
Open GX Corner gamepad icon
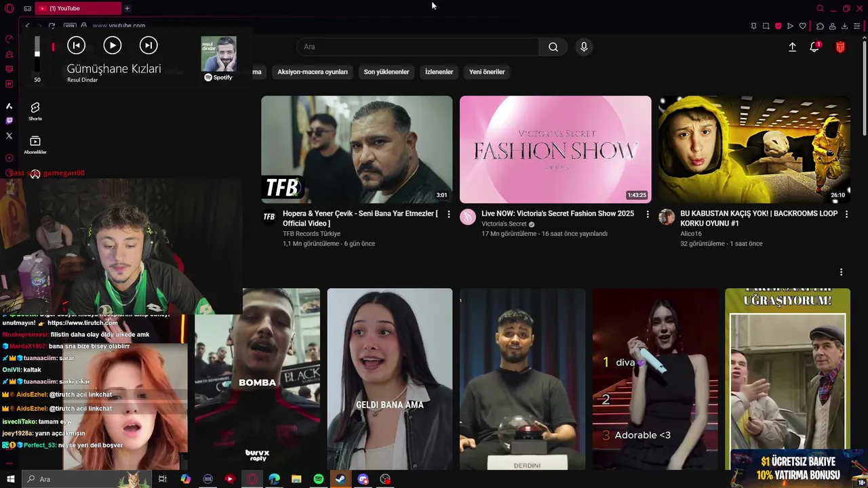(27, 8)
